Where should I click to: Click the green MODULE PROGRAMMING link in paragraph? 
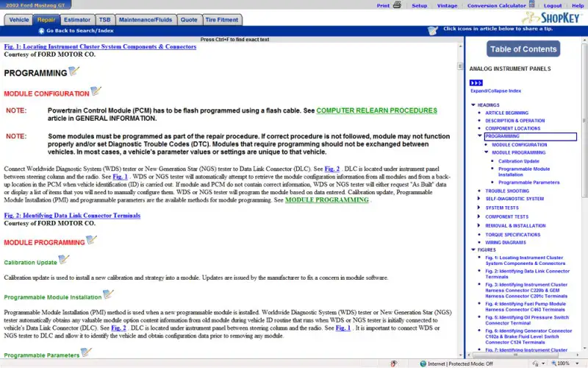[x=326, y=200]
